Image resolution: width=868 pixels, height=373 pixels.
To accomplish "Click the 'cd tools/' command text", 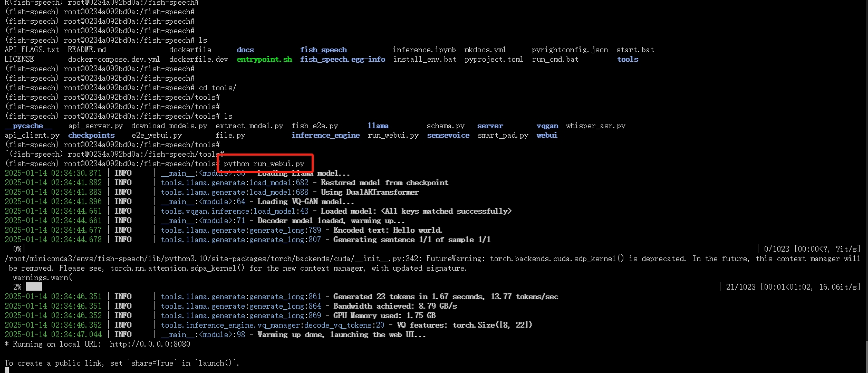I will [217, 88].
